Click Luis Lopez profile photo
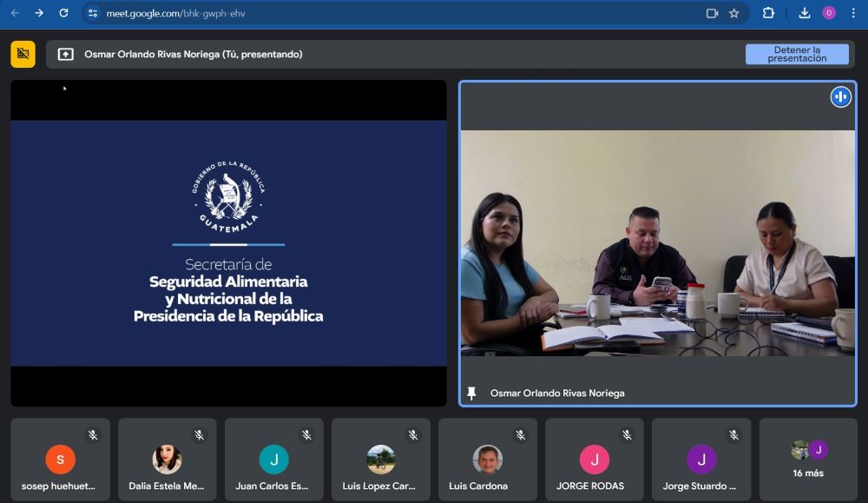This screenshot has height=503, width=868. [x=381, y=460]
